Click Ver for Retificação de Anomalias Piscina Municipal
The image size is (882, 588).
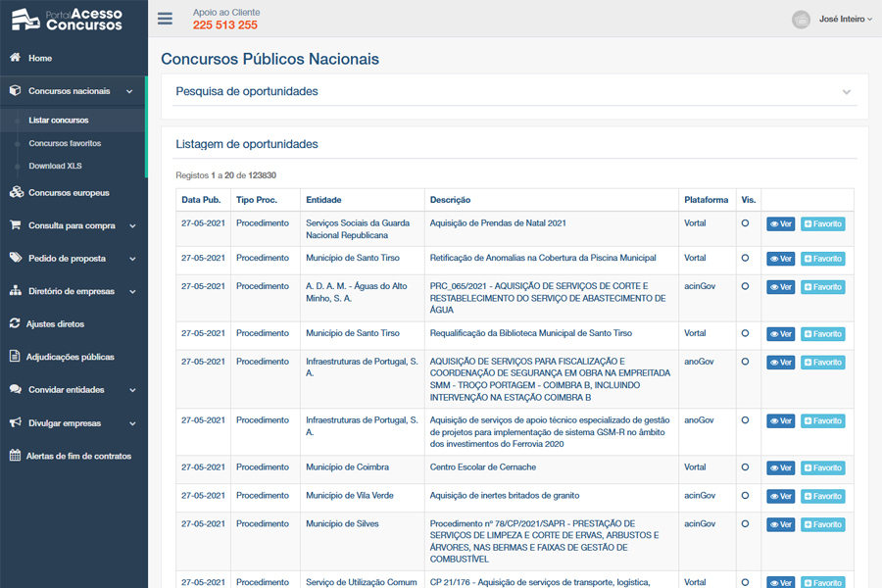tap(780, 259)
